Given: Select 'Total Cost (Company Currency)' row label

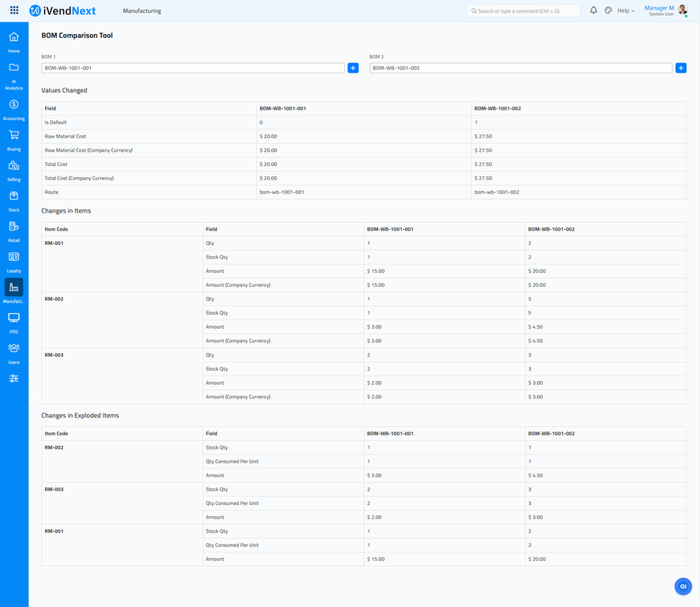Looking at the screenshot, I should pos(79,178).
